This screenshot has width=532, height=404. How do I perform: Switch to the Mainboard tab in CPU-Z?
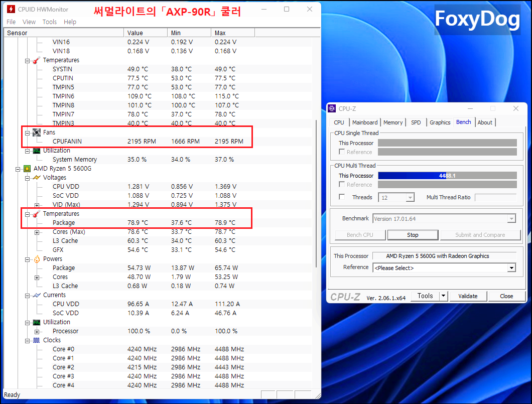pyautogui.click(x=365, y=122)
